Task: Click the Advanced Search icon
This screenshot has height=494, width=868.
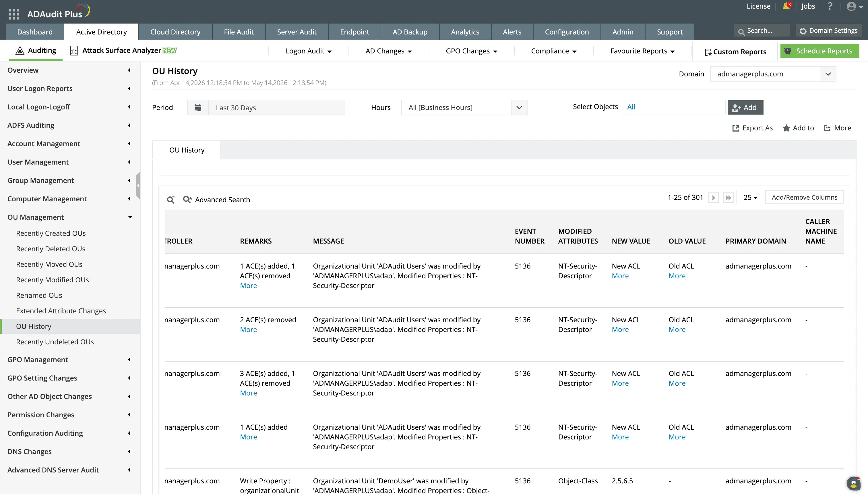Action: [187, 200]
